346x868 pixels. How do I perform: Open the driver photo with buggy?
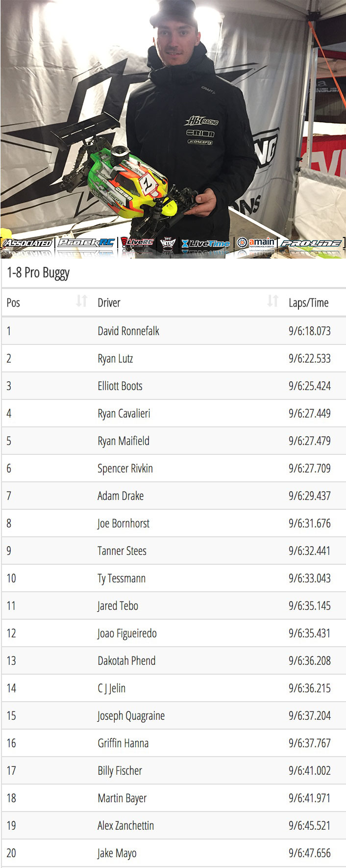(x=173, y=129)
